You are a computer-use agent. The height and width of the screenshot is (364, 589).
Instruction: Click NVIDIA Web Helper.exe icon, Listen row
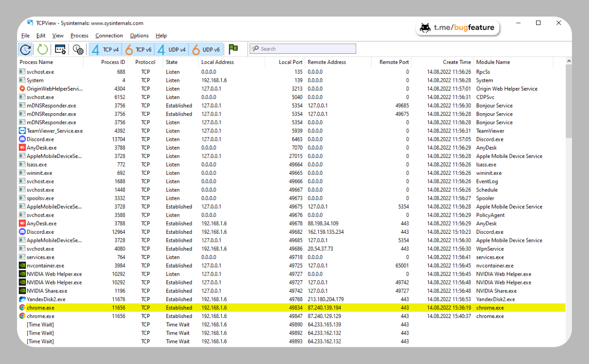click(22, 274)
